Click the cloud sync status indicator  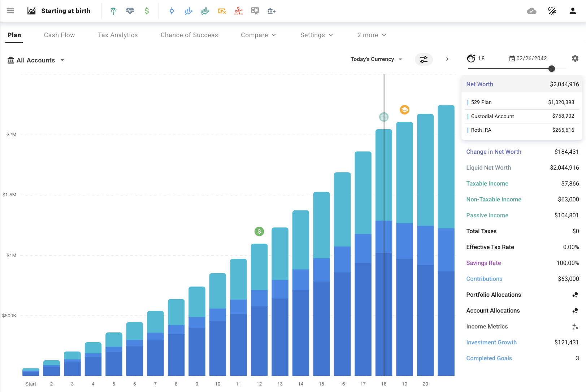531,11
